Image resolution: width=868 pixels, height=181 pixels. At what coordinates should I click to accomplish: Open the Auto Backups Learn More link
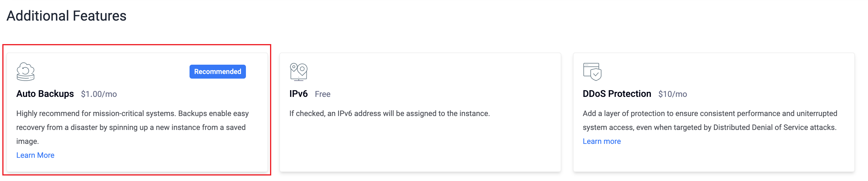point(35,155)
